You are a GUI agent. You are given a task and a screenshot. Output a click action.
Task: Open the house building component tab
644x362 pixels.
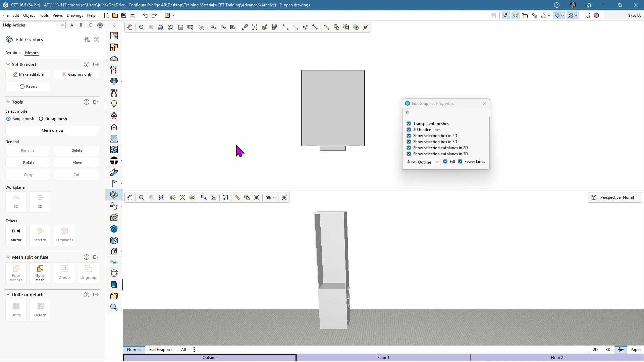point(114,127)
